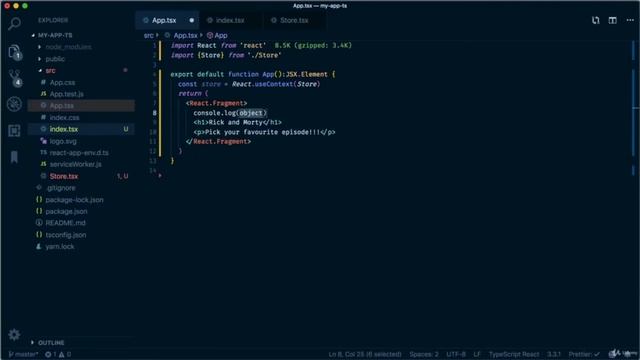Screen dimensions: 640x360
Task: Click the 'Rick and Morty' heading text
Action: (236, 122)
